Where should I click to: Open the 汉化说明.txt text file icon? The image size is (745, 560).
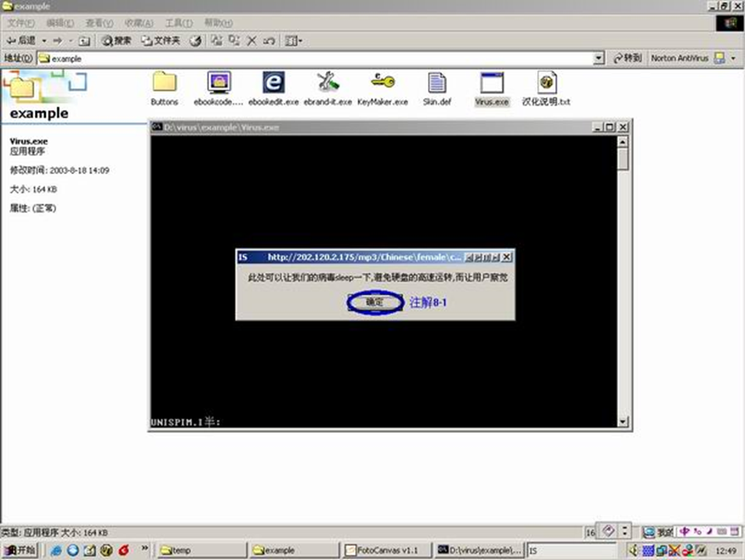(546, 83)
